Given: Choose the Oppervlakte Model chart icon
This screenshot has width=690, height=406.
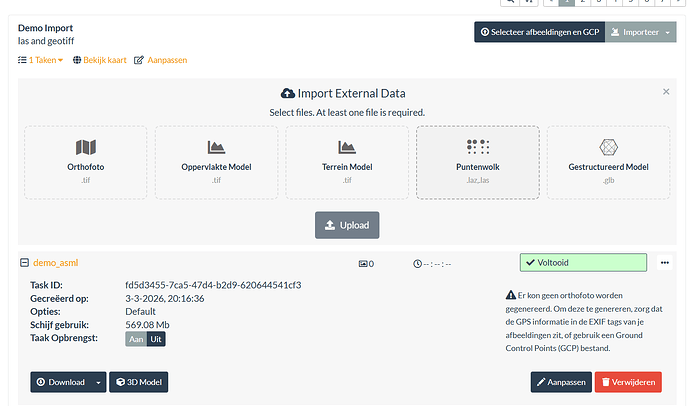Looking at the screenshot, I should [x=216, y=147].
